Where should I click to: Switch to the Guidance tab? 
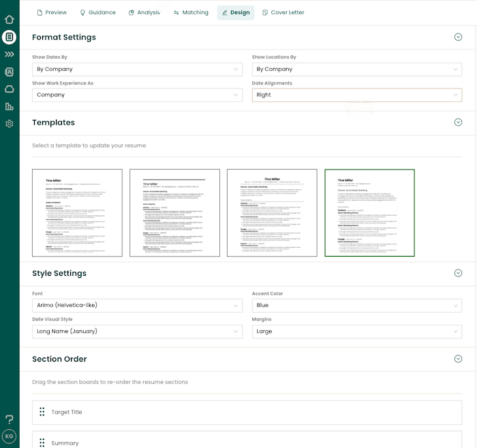tap(98, 12)
